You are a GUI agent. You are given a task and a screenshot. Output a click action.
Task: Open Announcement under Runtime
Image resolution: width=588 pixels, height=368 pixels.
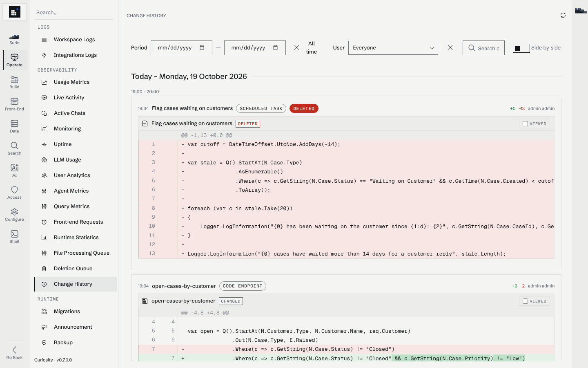tap(76, 327)
